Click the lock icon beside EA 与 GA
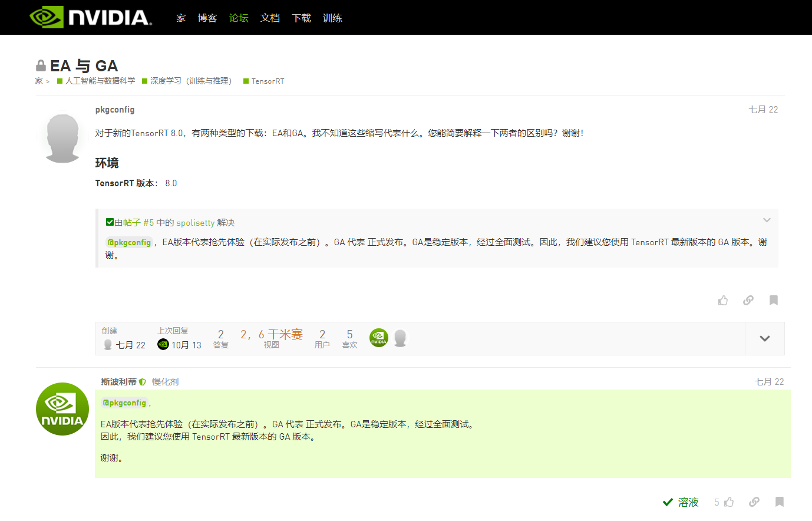Screen dimensions: 812x521 tap(41, 65)
